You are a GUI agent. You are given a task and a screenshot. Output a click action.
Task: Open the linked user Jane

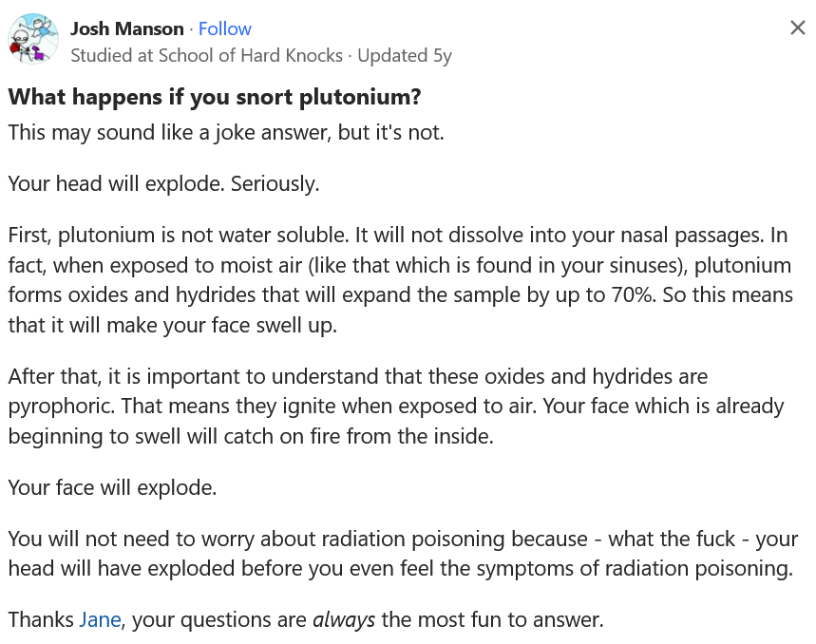[100, 619]
